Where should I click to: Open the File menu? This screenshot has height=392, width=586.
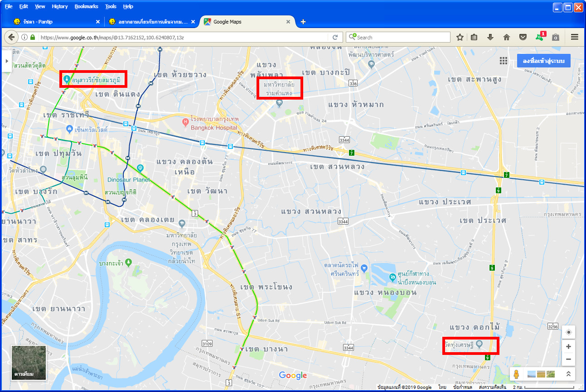(x=9, y=6)
